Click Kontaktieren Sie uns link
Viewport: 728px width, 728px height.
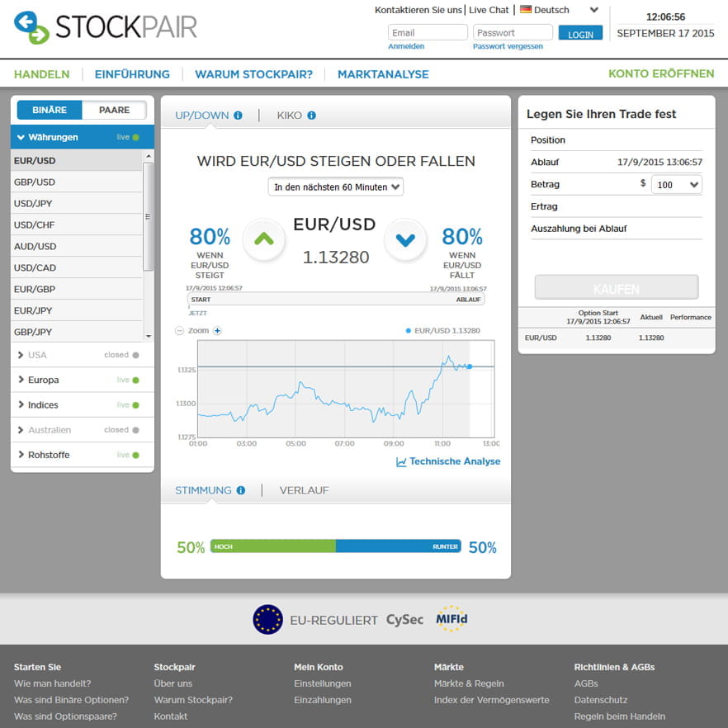click(418, 10)
